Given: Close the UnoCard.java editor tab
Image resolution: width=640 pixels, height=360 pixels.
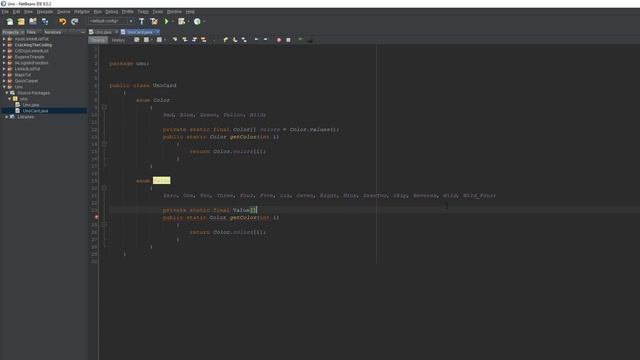Looking at the screenshot, I should 158,32.
